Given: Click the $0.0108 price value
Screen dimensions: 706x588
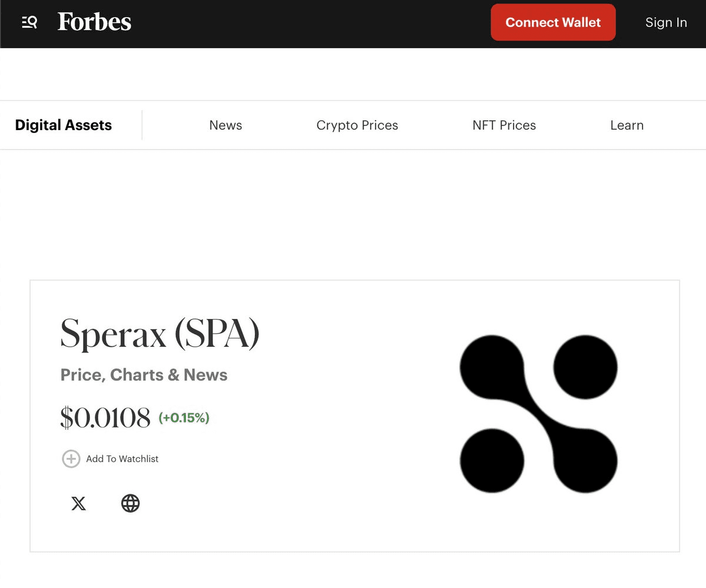Looking at the screenshot, I should click(x=105, y=418).
